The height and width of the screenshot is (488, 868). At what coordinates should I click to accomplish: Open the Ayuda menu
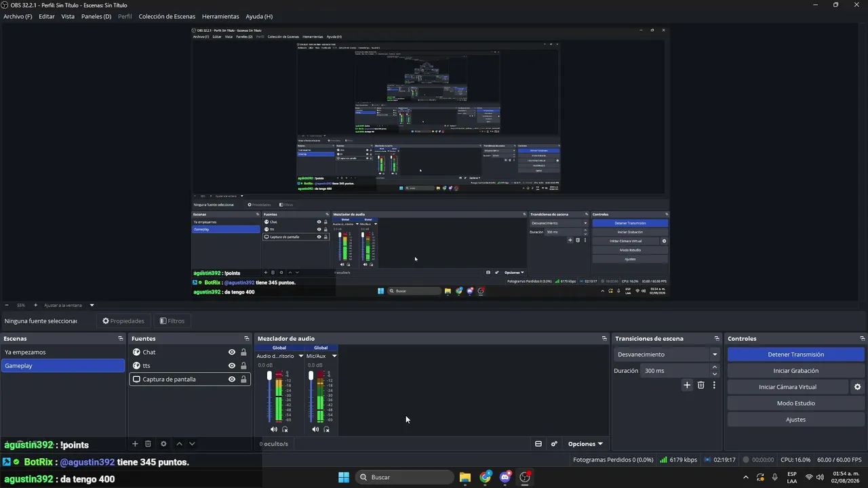(259, 16)
